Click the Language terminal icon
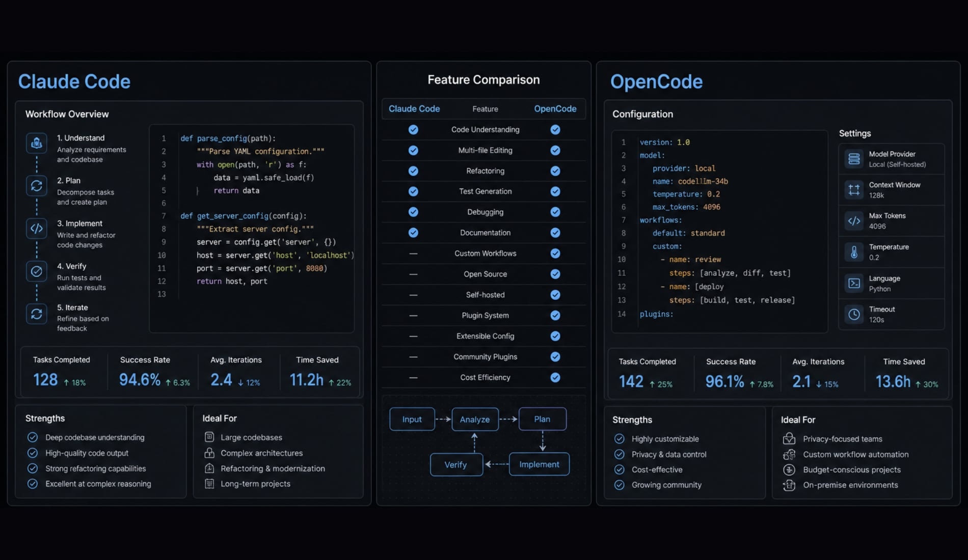The width and height of the screenshot is (968, 560). (854, 283)
